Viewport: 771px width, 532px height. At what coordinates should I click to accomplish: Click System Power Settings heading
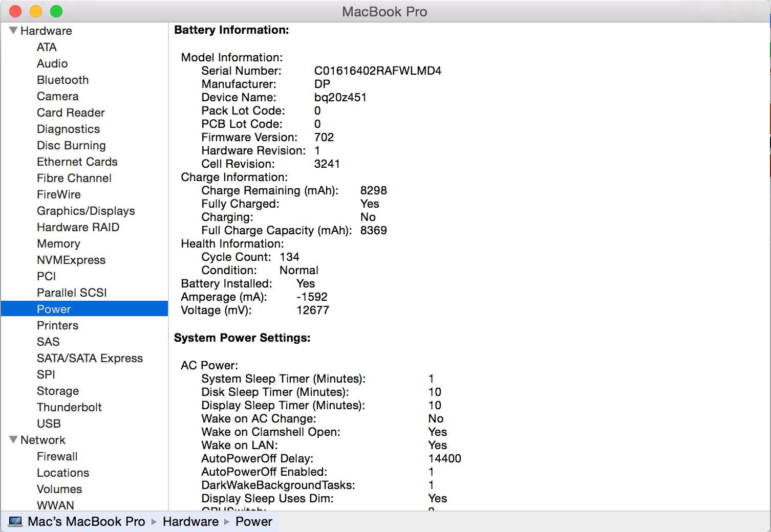coord(242,338)
